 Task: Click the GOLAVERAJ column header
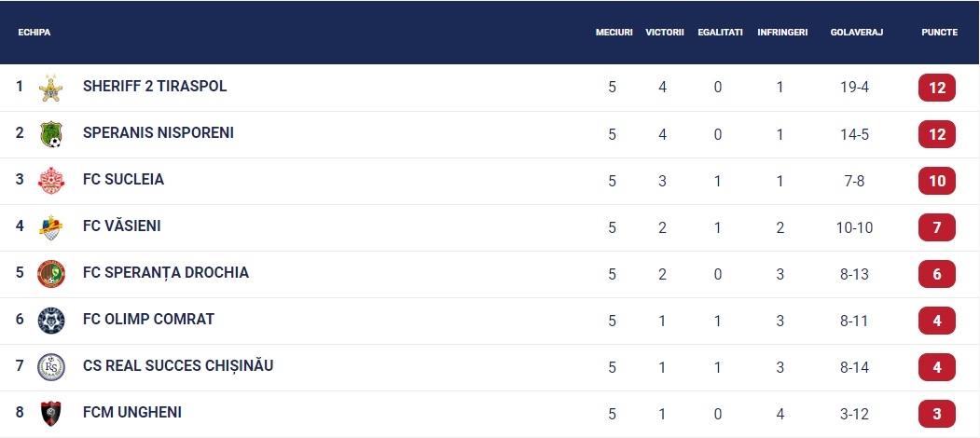856,33
